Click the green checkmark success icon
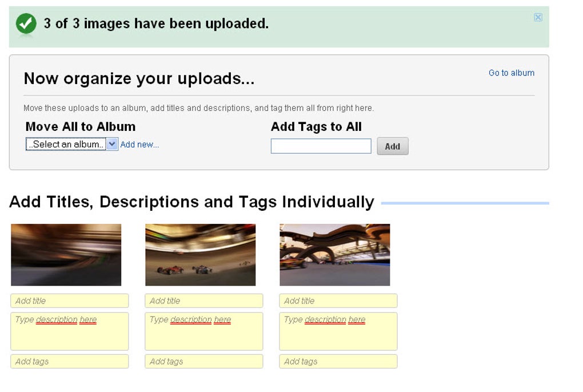 coord(26,24)
